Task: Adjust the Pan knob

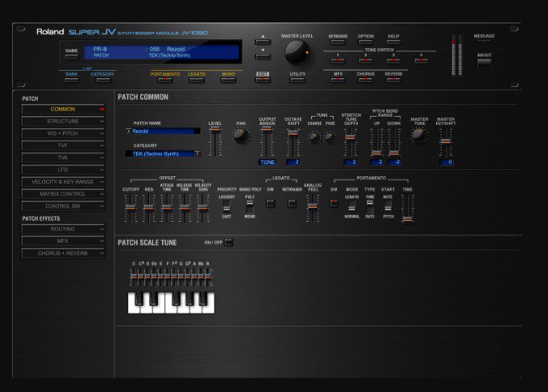Action: click(x=240, y=135)
